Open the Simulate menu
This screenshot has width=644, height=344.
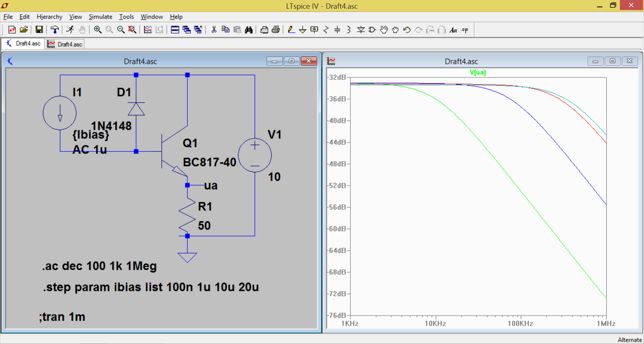point(100,16)
